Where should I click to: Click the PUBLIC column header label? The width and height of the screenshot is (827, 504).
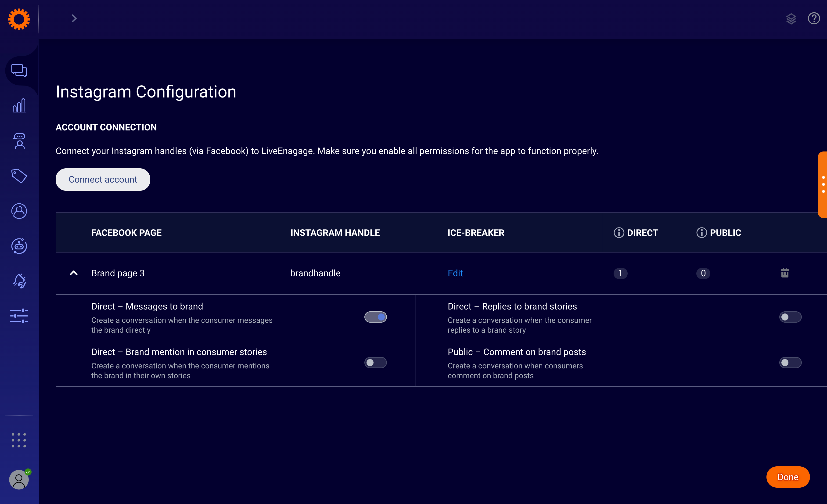(725, 233)
